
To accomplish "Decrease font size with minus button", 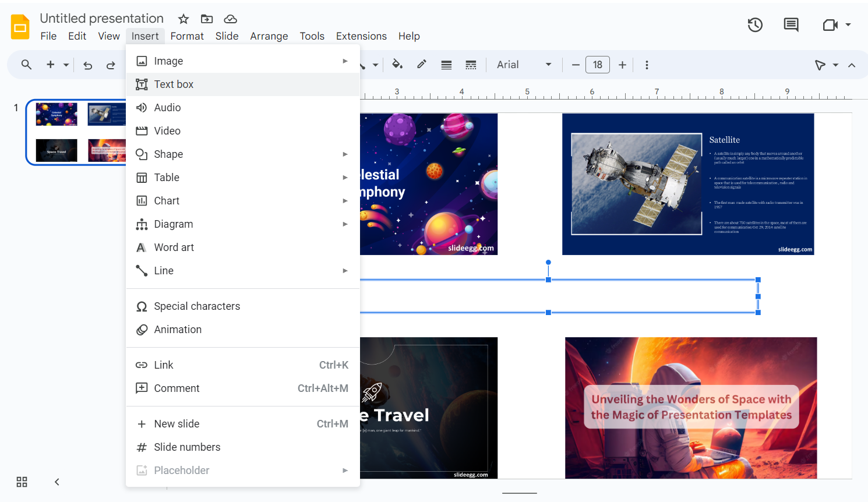I will [574, 65].
